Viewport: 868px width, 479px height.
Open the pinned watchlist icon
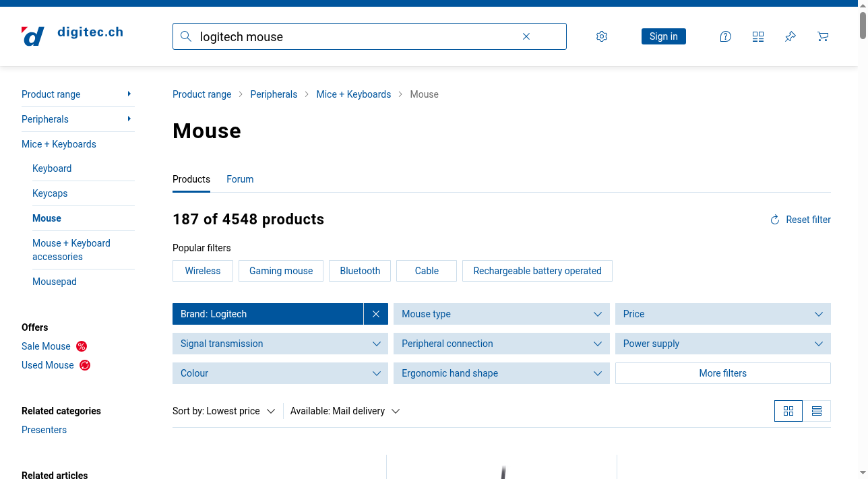[x=790, y=36]
